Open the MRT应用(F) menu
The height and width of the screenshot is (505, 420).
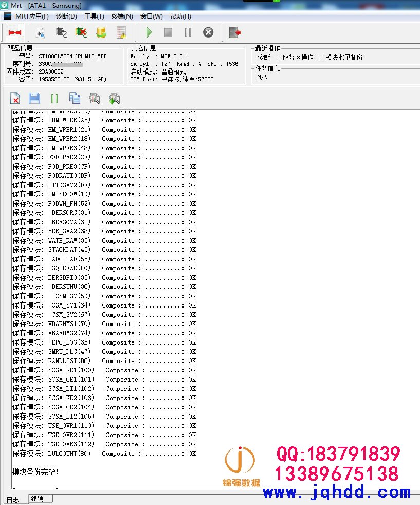coord(32,16)
